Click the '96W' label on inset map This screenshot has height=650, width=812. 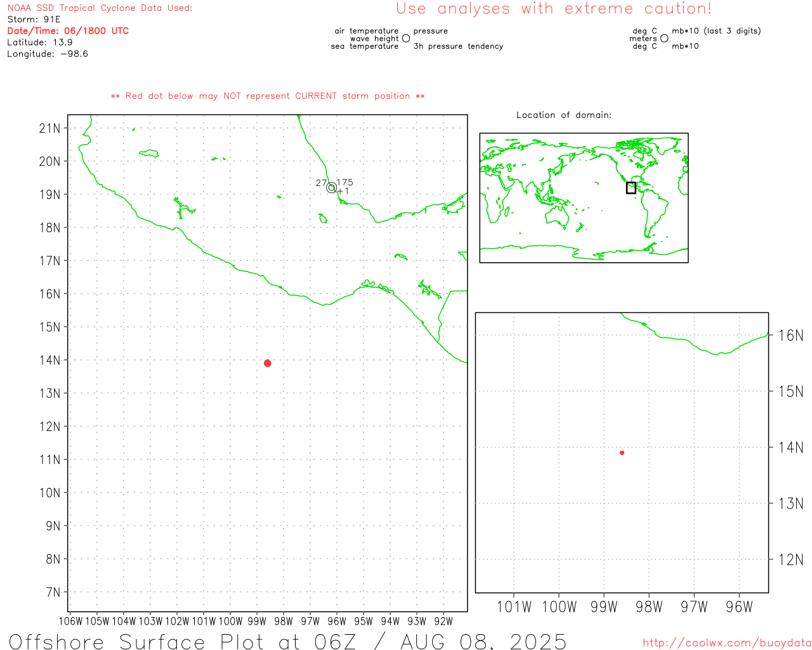pyautogui.click(x=739, y=607)
